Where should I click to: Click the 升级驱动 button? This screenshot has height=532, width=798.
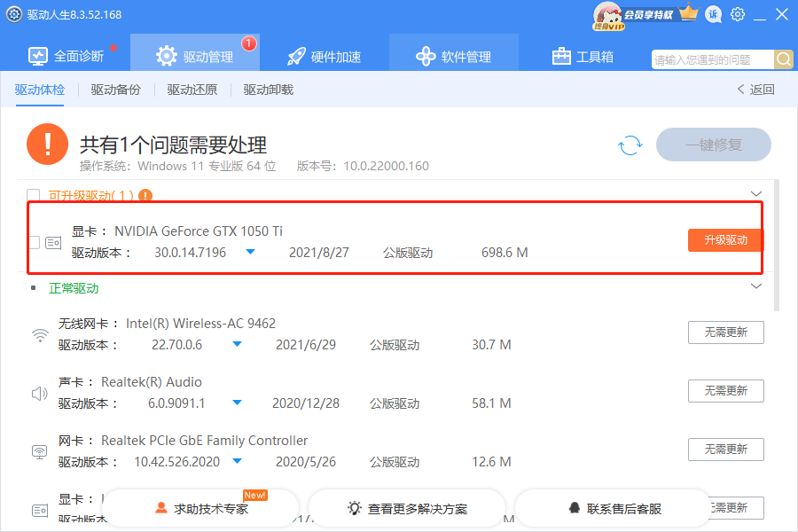click(725, 240)
